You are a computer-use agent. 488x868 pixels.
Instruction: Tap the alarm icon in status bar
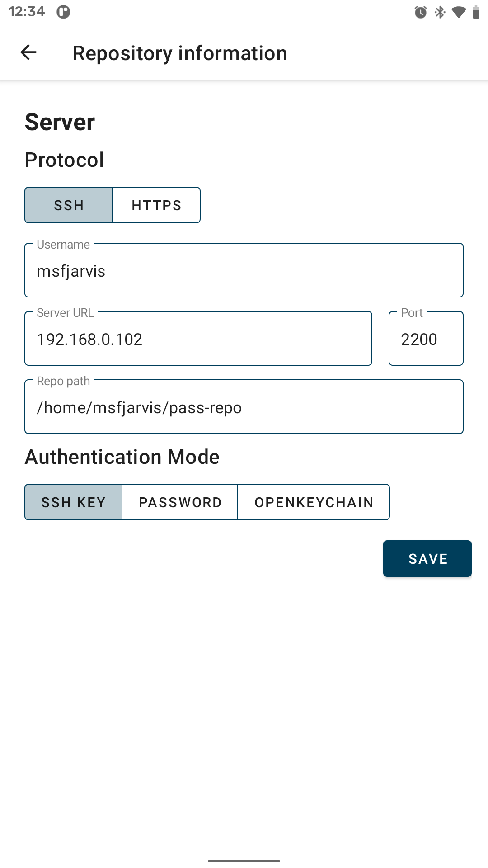coord(420,12)
